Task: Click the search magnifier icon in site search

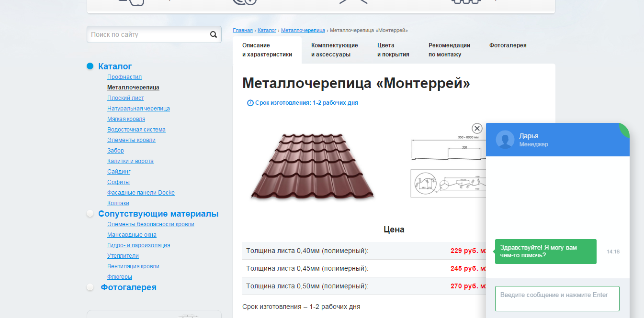Action: 213,34
